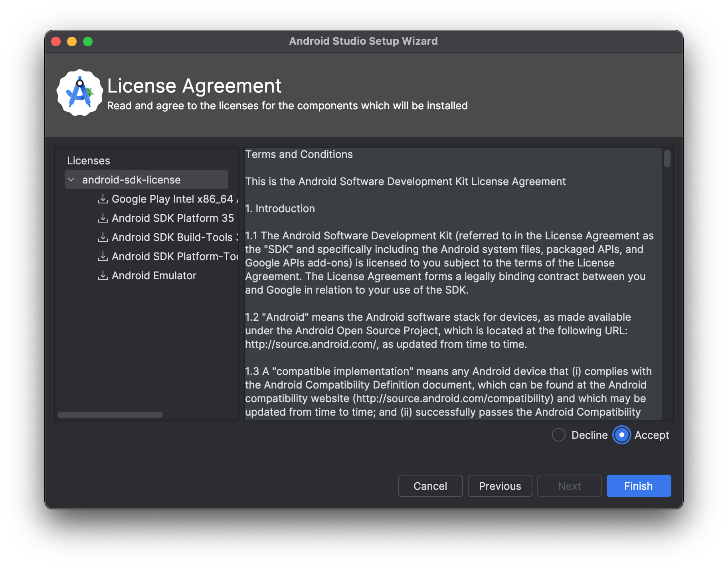Click the 'Terms and Conditions' text
Screen dimensions: 728x568
point(299,154)
